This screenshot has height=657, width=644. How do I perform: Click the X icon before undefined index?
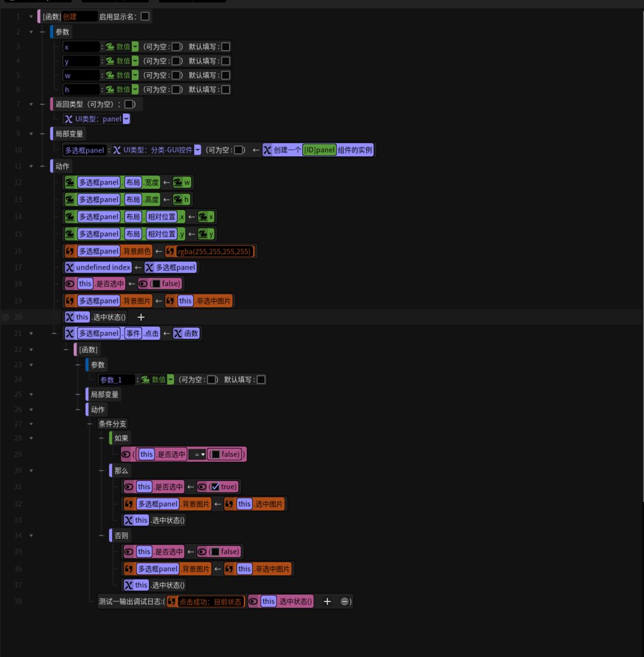pos(70,267)
